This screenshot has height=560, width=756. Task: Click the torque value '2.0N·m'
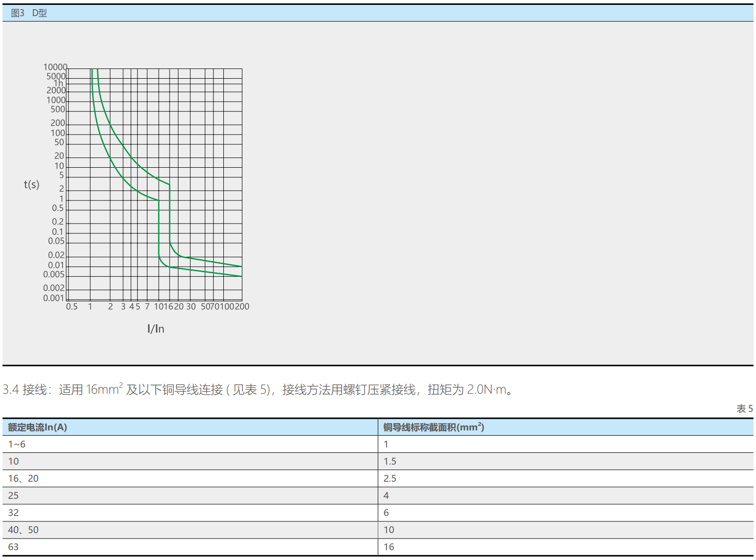[486, 390]
